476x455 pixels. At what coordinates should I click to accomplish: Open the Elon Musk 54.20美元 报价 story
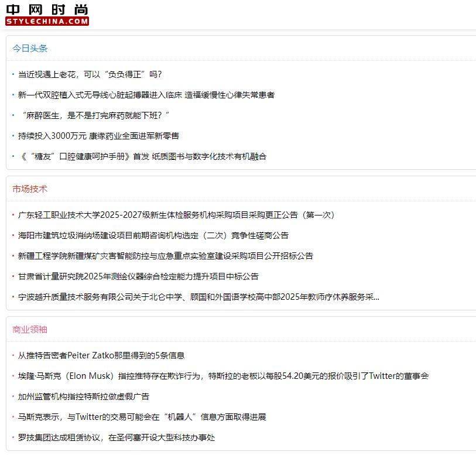pos(223,376)
